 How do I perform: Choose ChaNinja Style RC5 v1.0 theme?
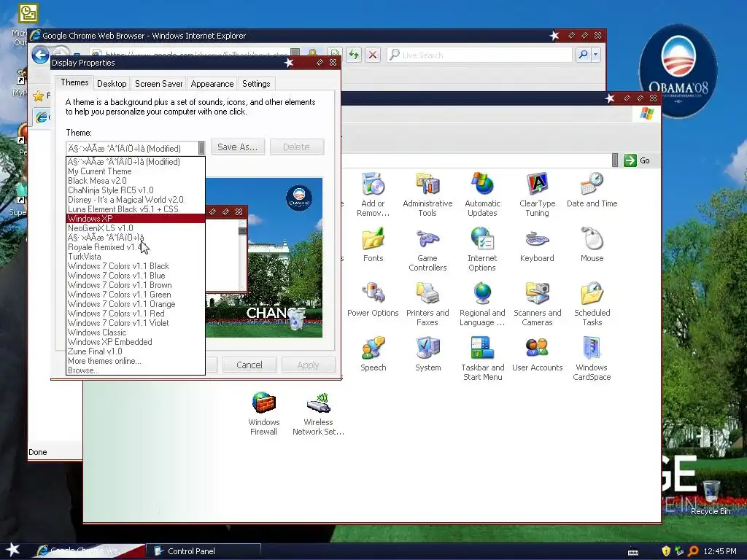point(136,190)
